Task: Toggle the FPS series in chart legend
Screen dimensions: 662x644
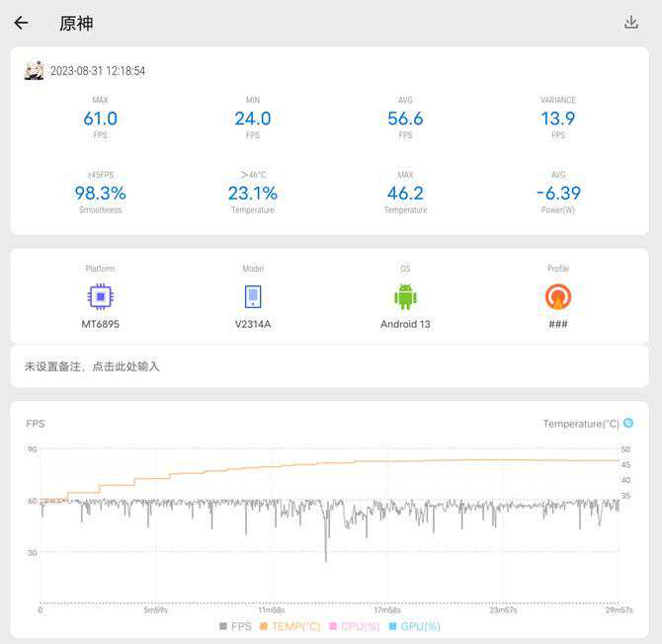Action: tap(235, 626)
